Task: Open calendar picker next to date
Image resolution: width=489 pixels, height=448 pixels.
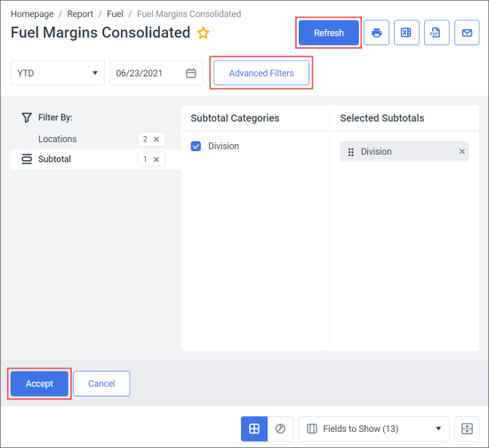Action: (x=191, y=73)
